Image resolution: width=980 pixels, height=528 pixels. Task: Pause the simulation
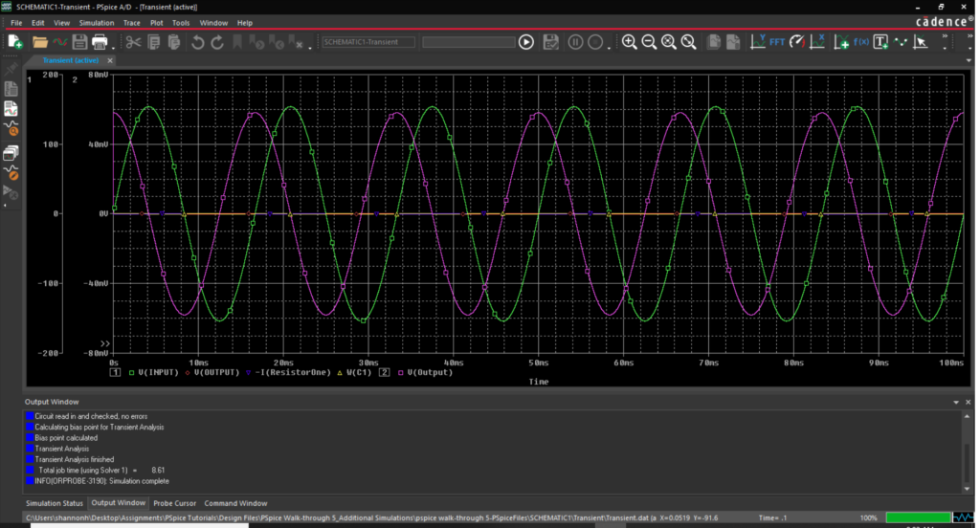pos(575,42)
